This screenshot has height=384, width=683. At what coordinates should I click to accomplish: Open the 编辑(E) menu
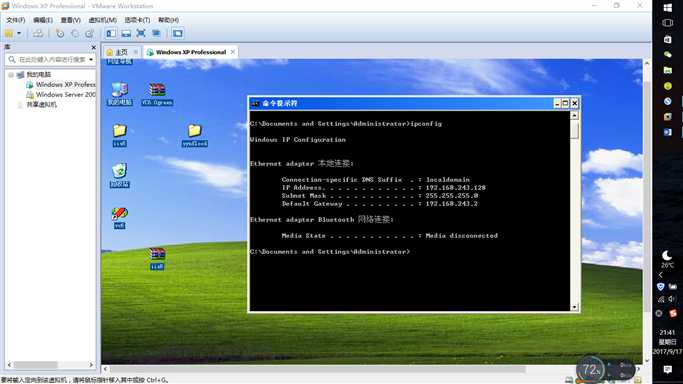[43, 20]
